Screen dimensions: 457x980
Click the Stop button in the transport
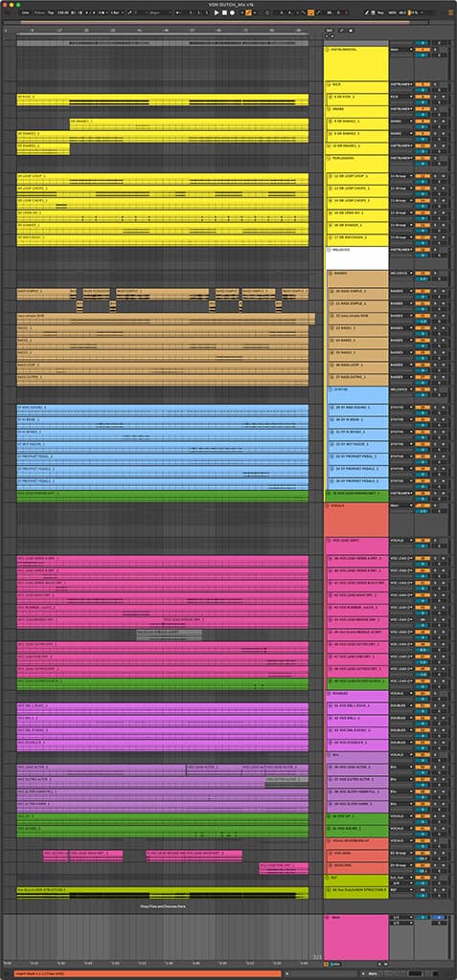pyautogui.click(x=224, y=11)
